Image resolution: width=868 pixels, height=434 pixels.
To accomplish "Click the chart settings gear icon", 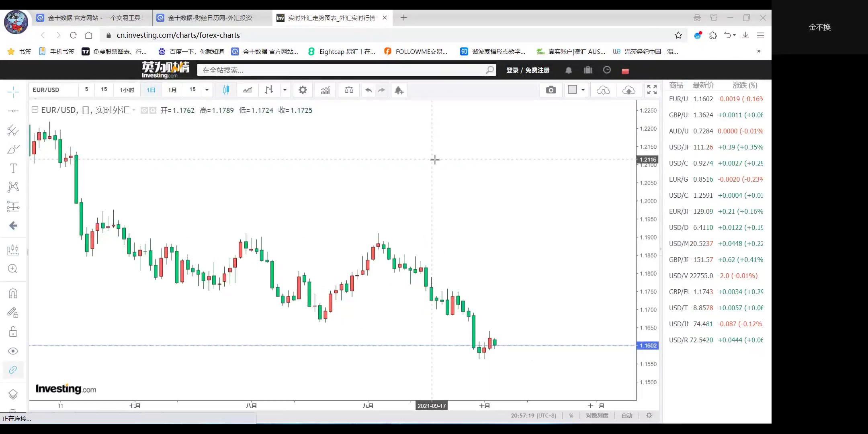I will (x=303, y=90).
